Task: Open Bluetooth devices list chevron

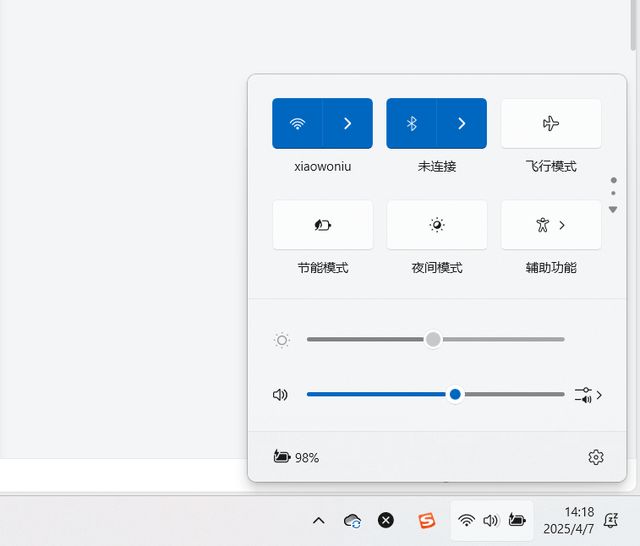Action: pos(462,123)
